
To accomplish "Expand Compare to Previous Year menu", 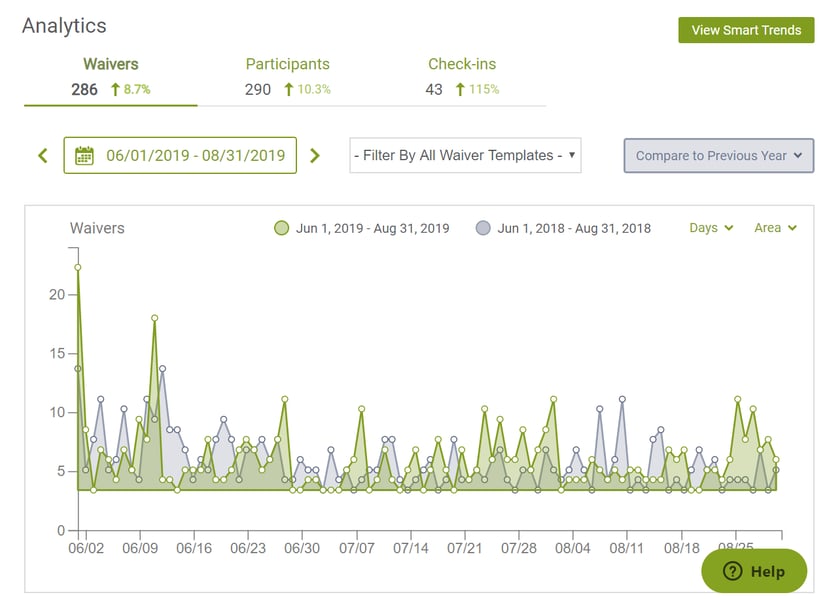I will (719, 156).
